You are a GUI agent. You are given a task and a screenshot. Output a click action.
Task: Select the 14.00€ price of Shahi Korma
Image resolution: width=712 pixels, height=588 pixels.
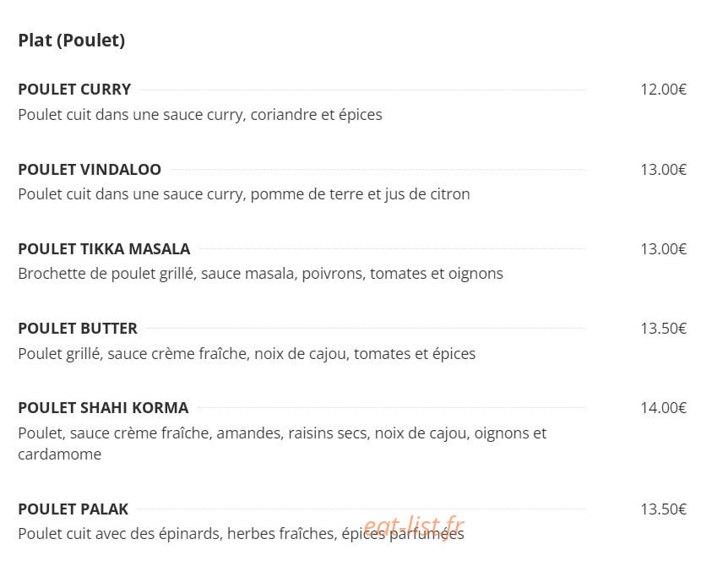(x=663, y=408)
